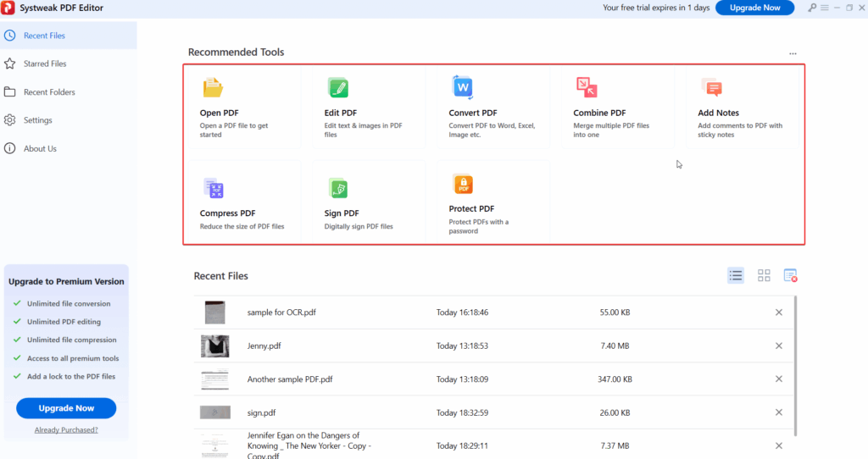Image resolution: width=868 pixels, height=459 pixels.
Task: Open Recommended Tools more options ellipsis
Action: (x=793, y=53)
